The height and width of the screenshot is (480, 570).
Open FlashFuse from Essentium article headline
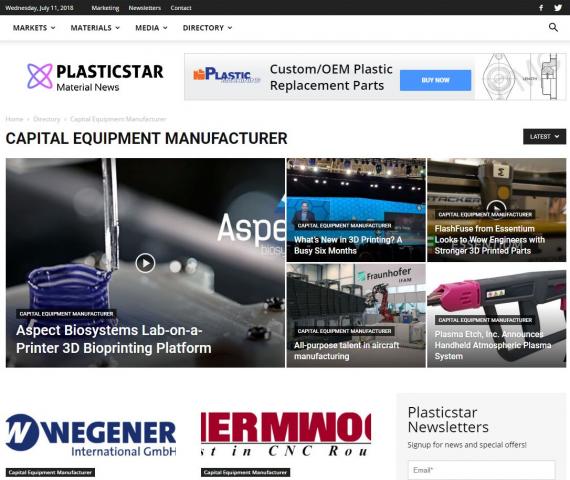pos(489,239)
